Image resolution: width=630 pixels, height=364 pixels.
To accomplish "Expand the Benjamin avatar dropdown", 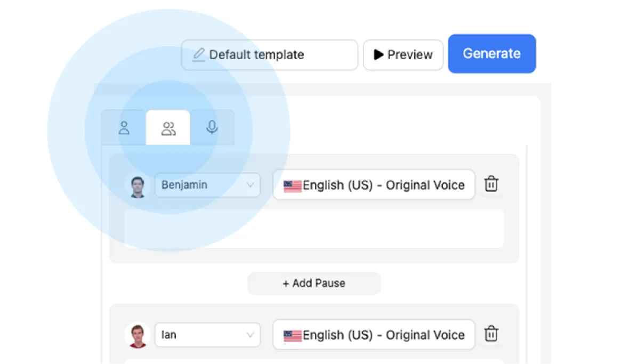I will pos(208,185).
